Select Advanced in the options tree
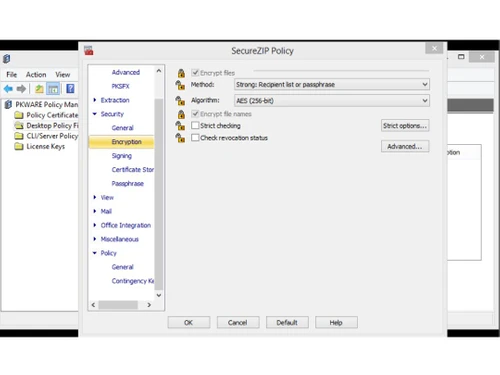 point(126,72)
